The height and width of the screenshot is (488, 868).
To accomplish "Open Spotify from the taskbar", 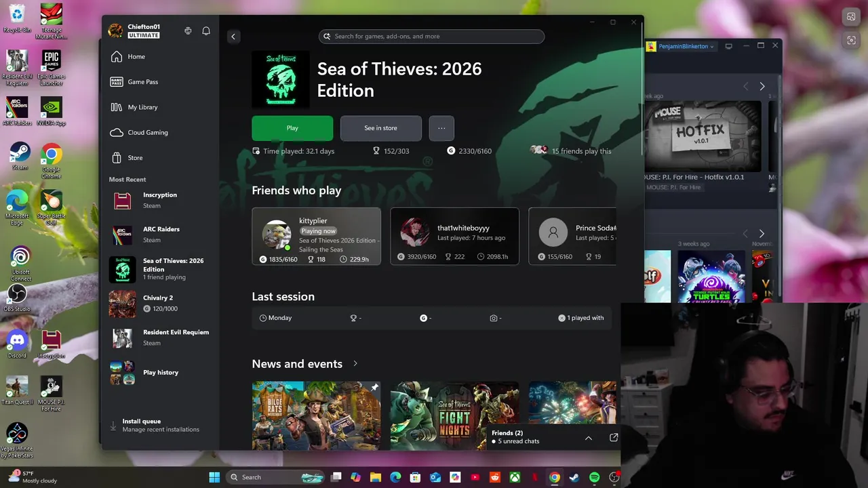I will click(594, 477).
